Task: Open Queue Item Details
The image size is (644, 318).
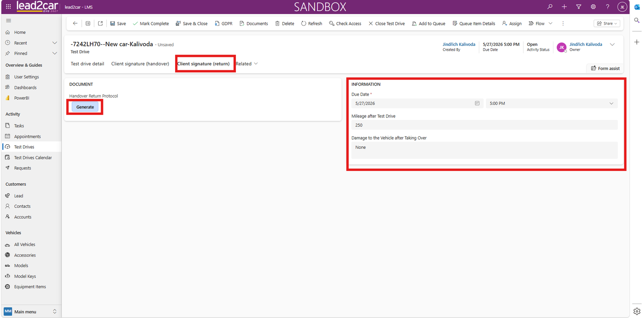Action: click(x=474, y=23)
